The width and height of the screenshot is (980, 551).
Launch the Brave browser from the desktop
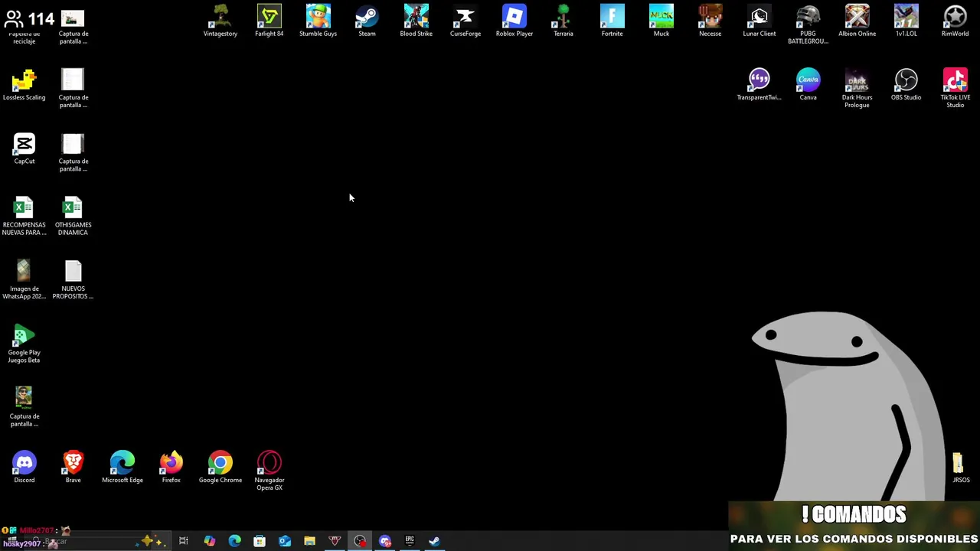click(x=73, y=468)
